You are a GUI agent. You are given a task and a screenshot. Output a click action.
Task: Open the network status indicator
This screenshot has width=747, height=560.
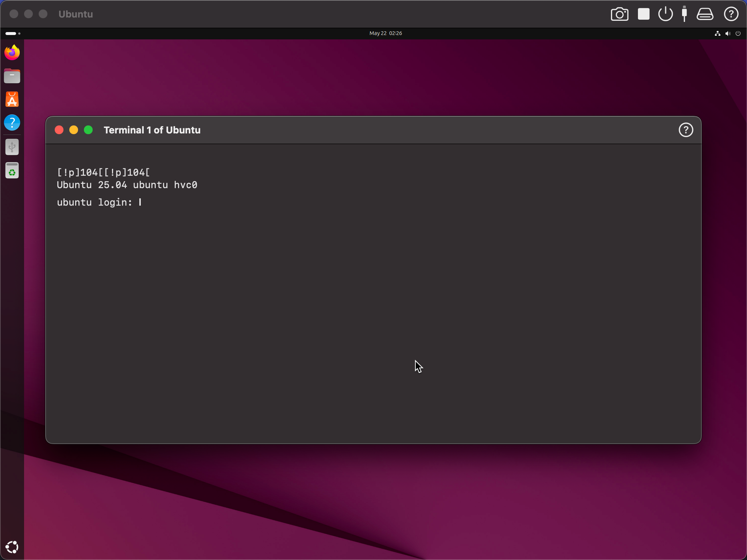pyautogui.click(x=717, y=33)
